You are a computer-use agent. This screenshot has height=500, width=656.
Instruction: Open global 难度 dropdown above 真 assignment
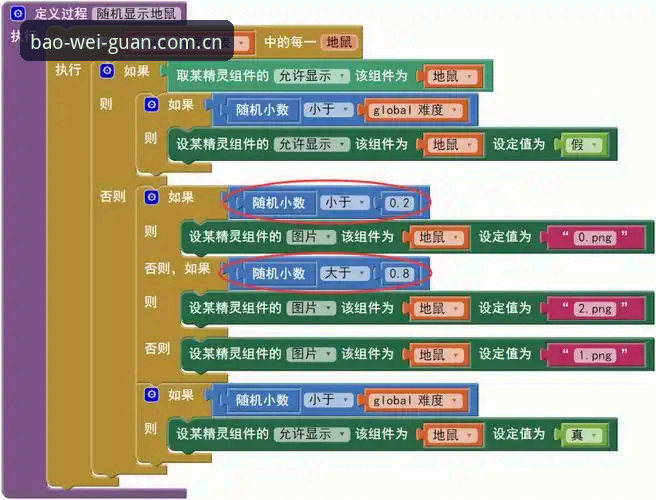(415, 401)
